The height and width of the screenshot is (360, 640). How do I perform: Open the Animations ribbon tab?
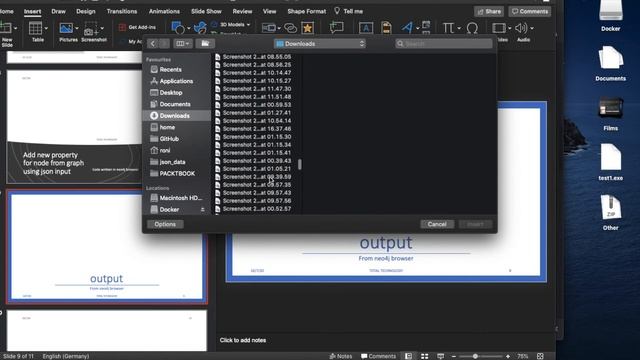(164, 11)
